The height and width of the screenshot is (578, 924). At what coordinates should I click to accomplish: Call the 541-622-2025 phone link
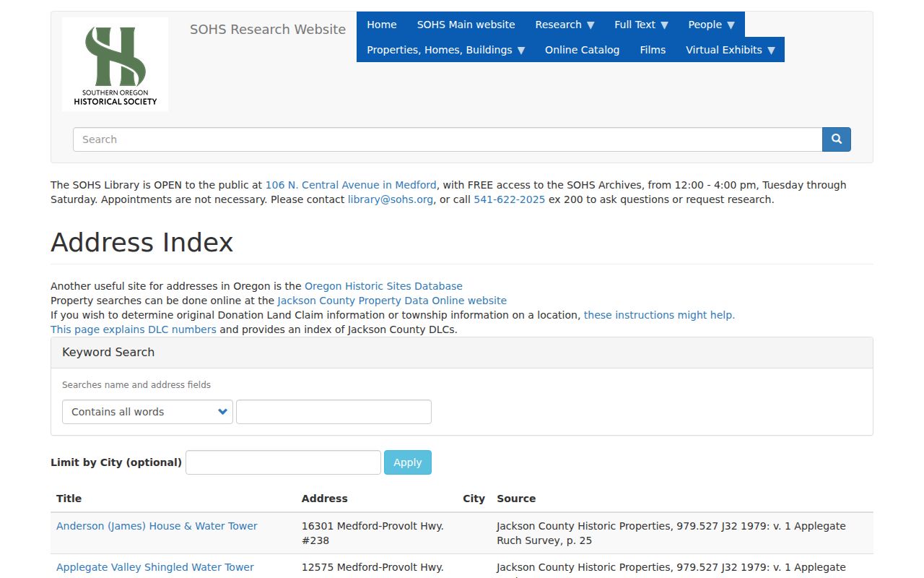coord(510,199)
